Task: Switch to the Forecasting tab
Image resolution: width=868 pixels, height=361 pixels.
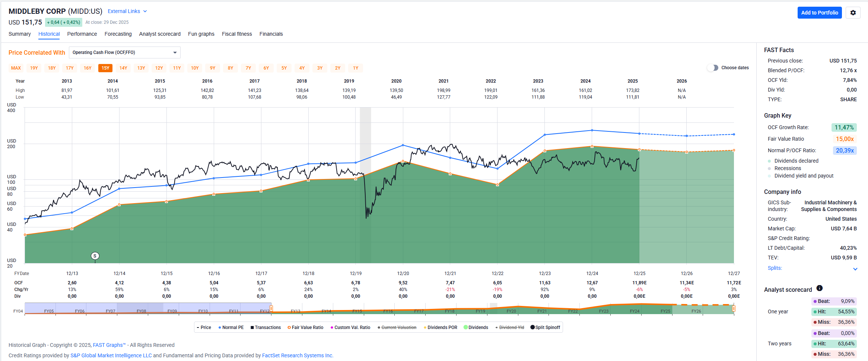Action: click(118, 34)
